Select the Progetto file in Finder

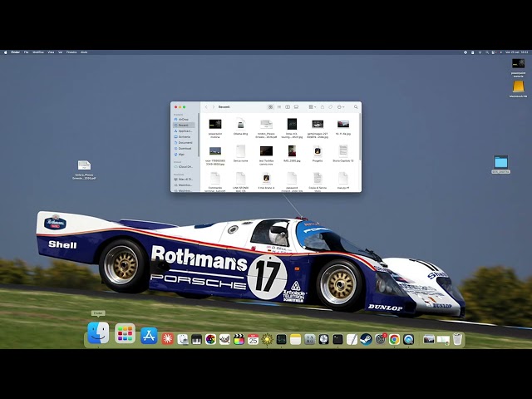pos(318,151)
